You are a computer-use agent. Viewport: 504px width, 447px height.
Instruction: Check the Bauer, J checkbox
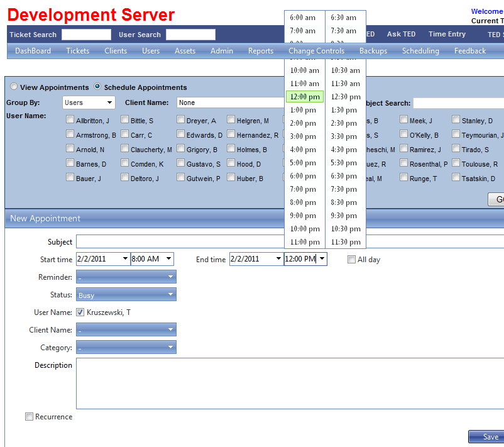[x=70, y=177]
